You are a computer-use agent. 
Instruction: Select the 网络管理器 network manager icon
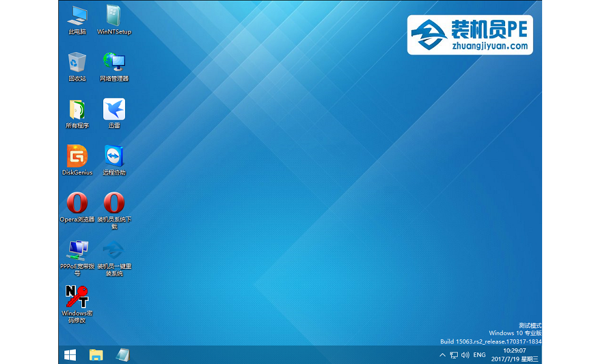tap(114, 63)
